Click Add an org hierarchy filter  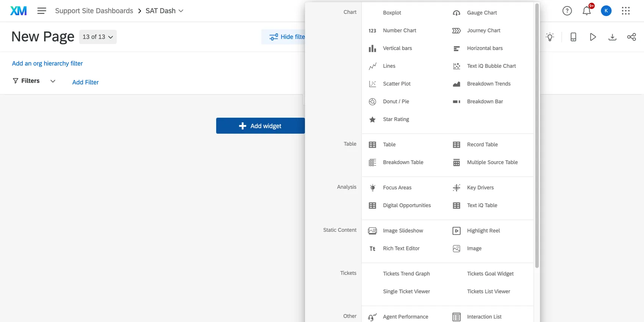point(47,63)
